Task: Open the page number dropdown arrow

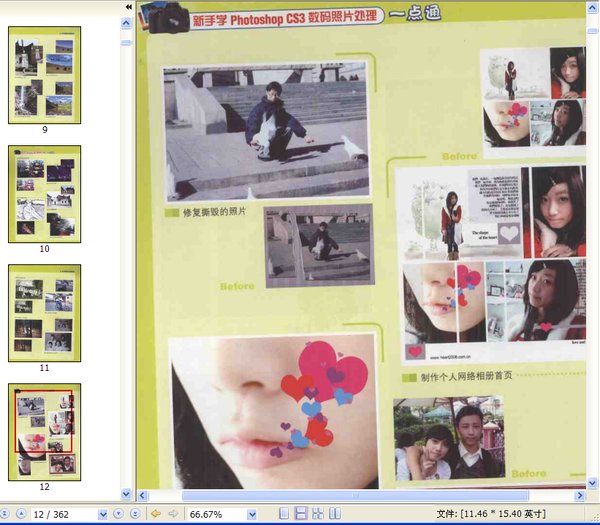Action: [103, 514]
